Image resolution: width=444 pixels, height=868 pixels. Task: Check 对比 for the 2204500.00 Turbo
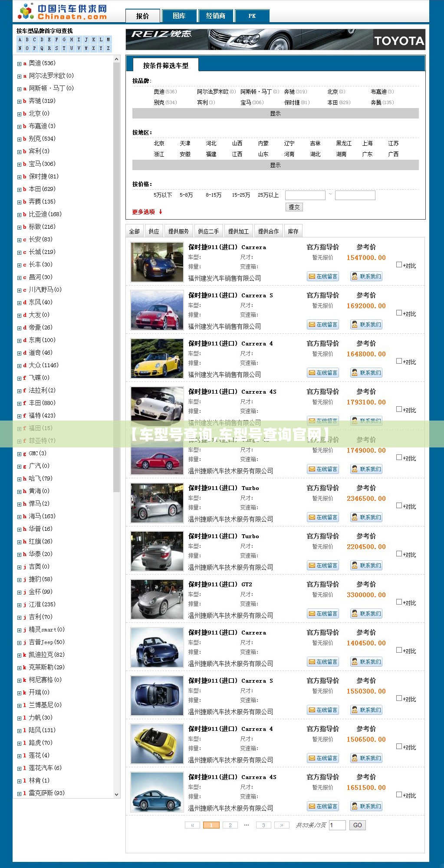click(399, 553)
